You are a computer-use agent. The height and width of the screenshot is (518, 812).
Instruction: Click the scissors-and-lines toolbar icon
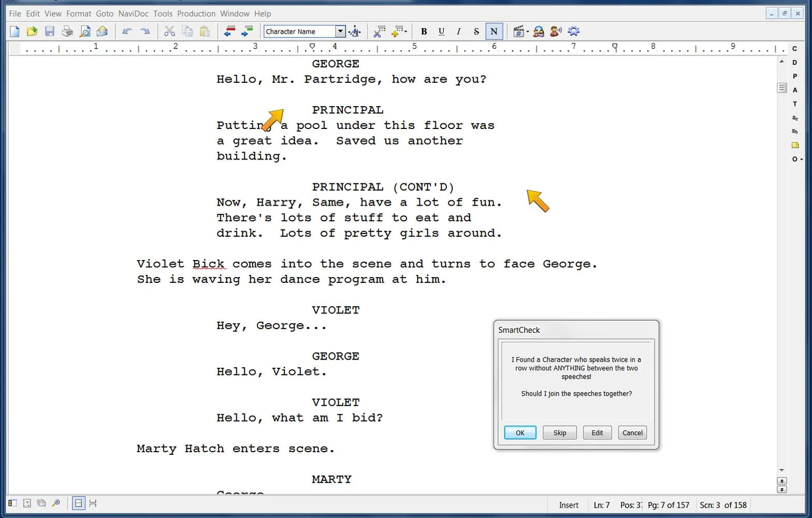point(380,32)
